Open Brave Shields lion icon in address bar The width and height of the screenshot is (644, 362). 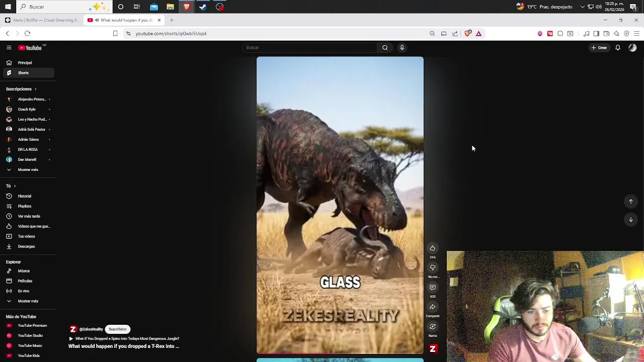pos(468,33)
